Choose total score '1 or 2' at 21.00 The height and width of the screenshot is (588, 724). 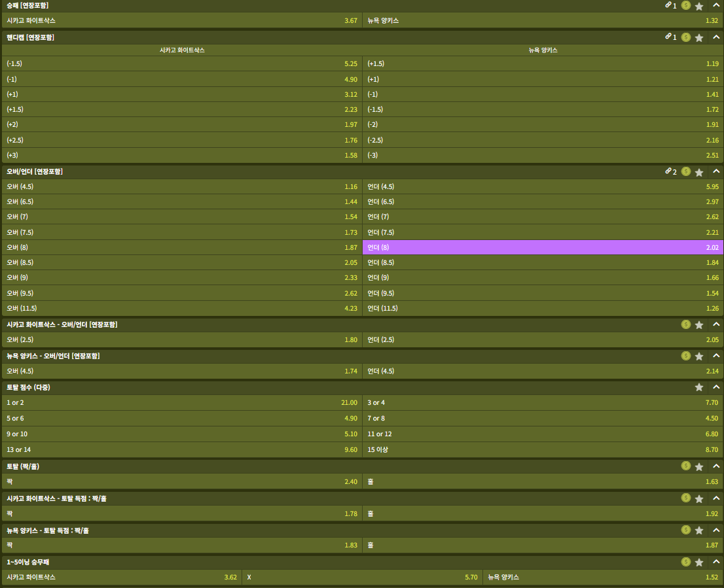point(182,403)
